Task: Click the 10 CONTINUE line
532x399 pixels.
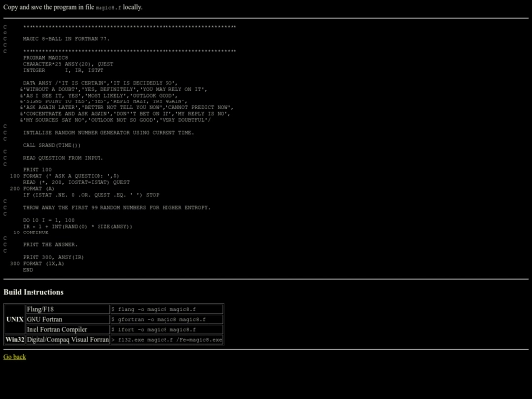Action: (x=31, y=233)
